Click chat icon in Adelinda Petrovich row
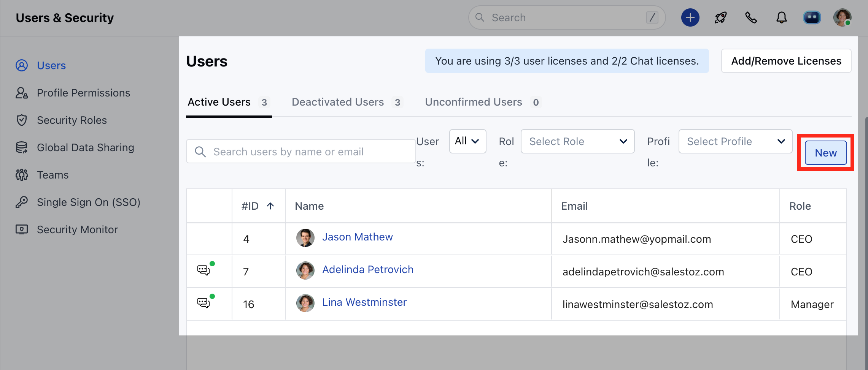 (x=204, y=270)
